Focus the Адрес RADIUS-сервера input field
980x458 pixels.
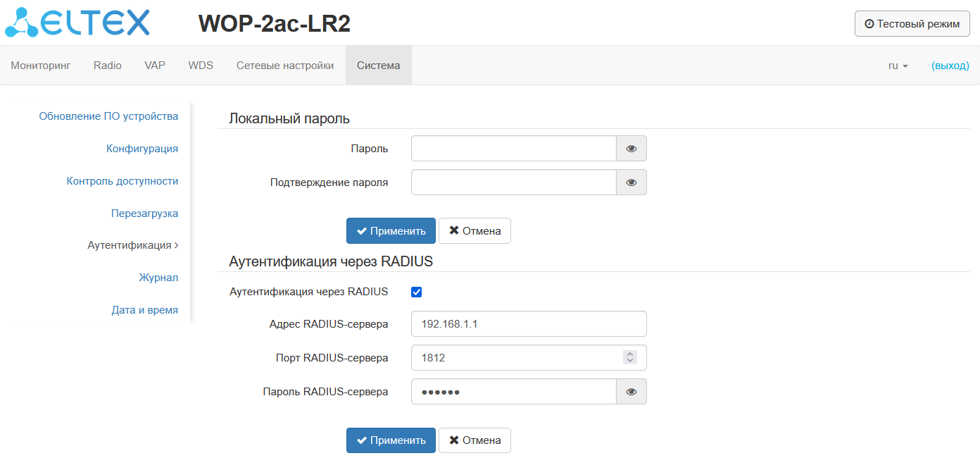pyautogui.click(x=528, y=324)
